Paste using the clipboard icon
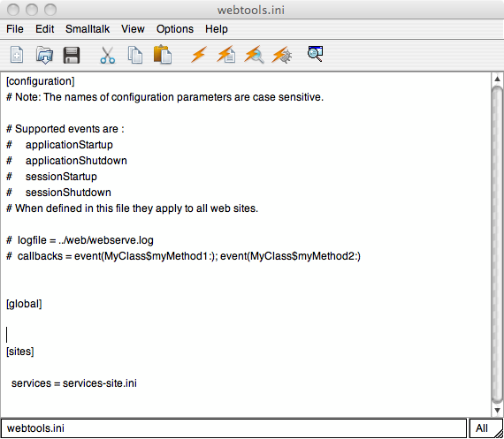 (163, 55)
